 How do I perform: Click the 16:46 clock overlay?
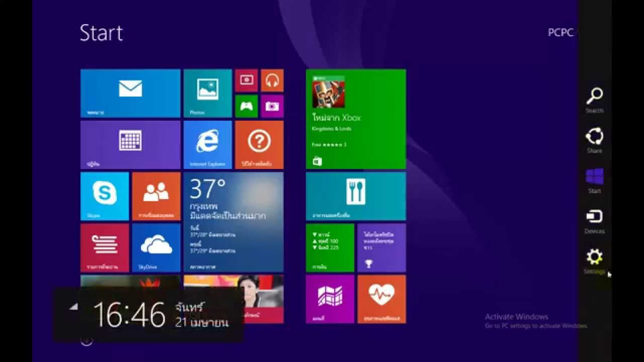tap(148, 315)
